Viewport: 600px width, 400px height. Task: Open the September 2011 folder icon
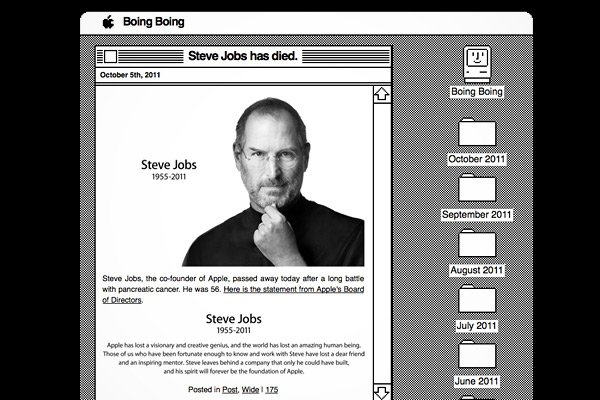pyautogui.click(x=477, y=188)
